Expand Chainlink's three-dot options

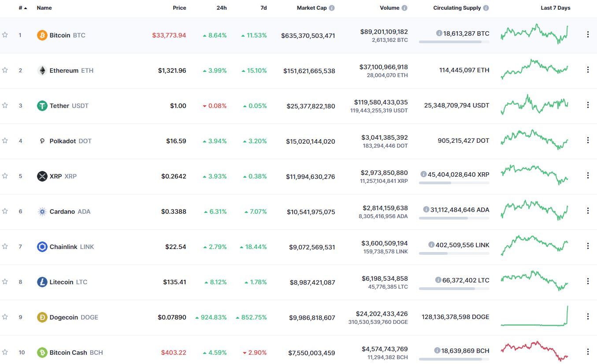tap(588, 246)
